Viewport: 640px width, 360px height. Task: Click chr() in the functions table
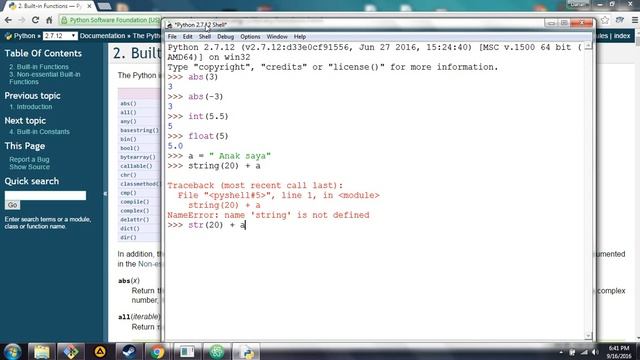[x=128, y=175]
